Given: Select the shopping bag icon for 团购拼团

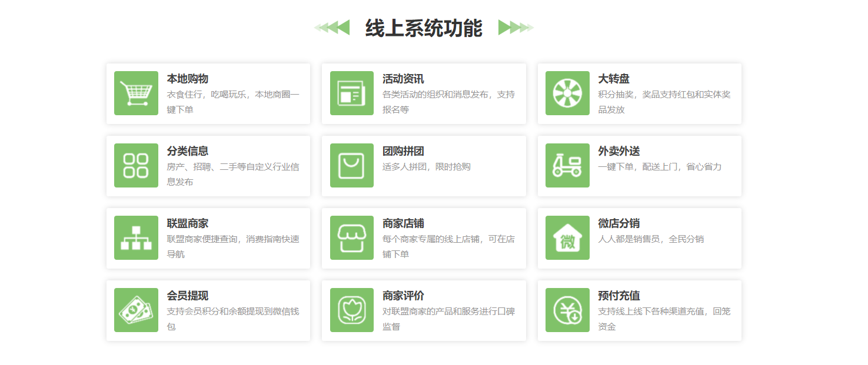Looking at the screenshot, I should point(351,165).
